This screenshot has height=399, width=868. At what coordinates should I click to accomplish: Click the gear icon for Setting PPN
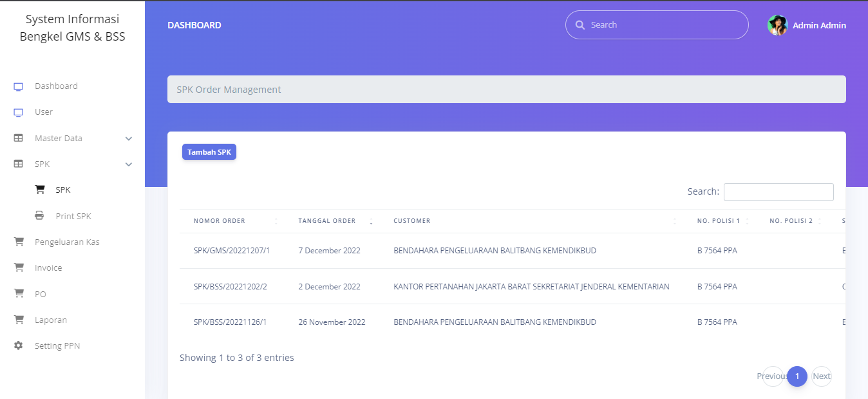click(19, 345)
